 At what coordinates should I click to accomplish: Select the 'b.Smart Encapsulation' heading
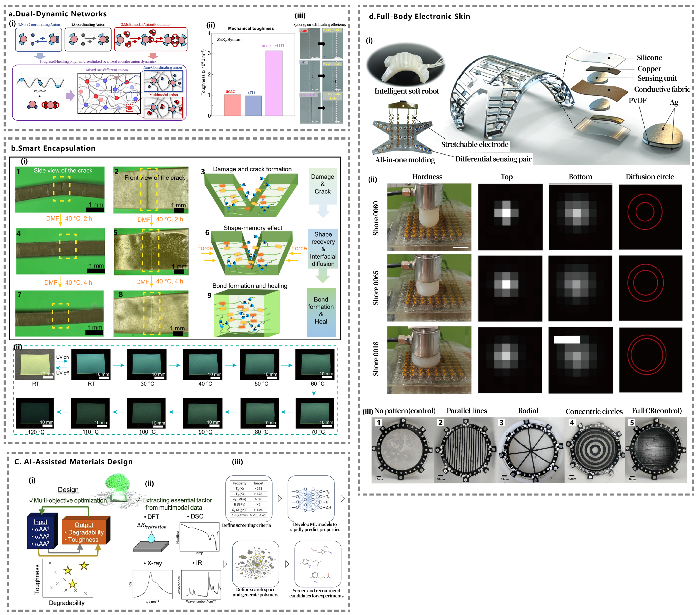[53, 148]
